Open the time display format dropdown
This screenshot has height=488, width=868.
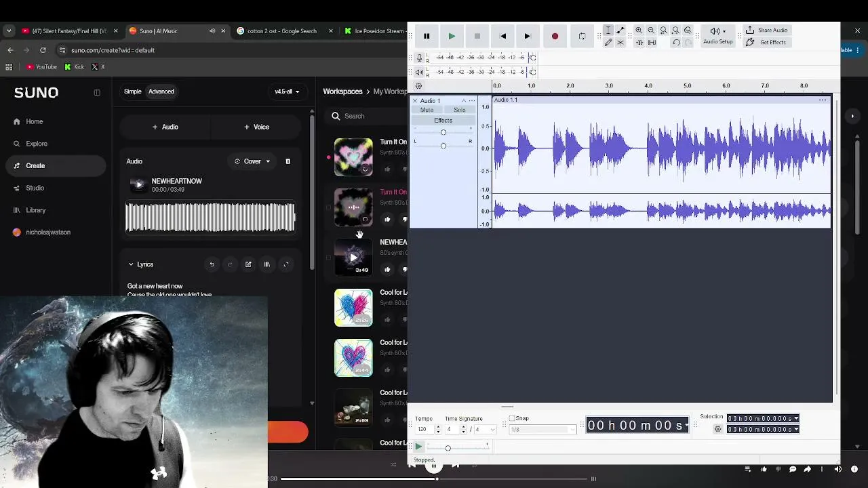[686, 425]
